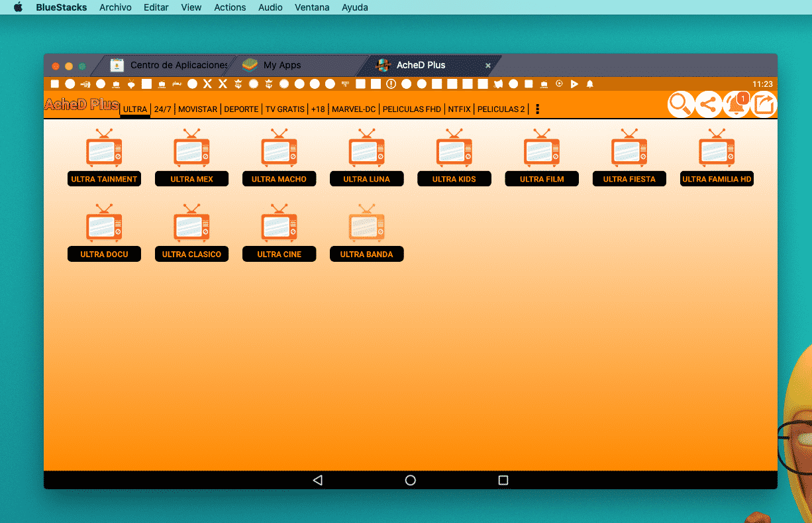Click the search magnifier icon
This screenshot has width=812, height=523.
tap(680, 105)
